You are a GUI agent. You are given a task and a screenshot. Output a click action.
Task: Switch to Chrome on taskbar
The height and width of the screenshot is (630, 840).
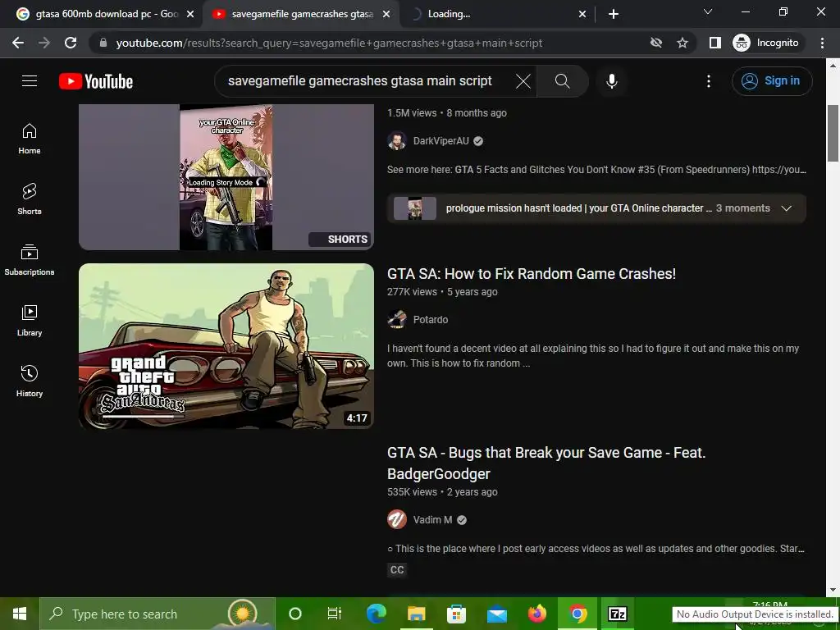[x=577, y=614]
